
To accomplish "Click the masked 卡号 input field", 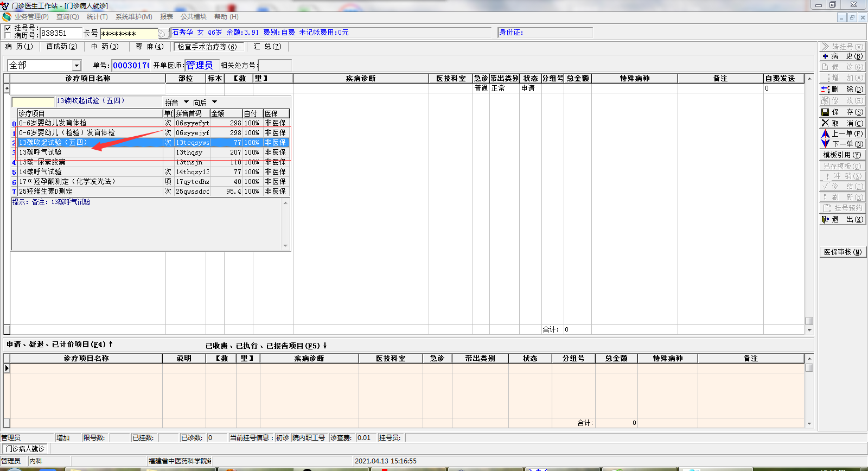I will pyautogui.click(x=129, y=34).
